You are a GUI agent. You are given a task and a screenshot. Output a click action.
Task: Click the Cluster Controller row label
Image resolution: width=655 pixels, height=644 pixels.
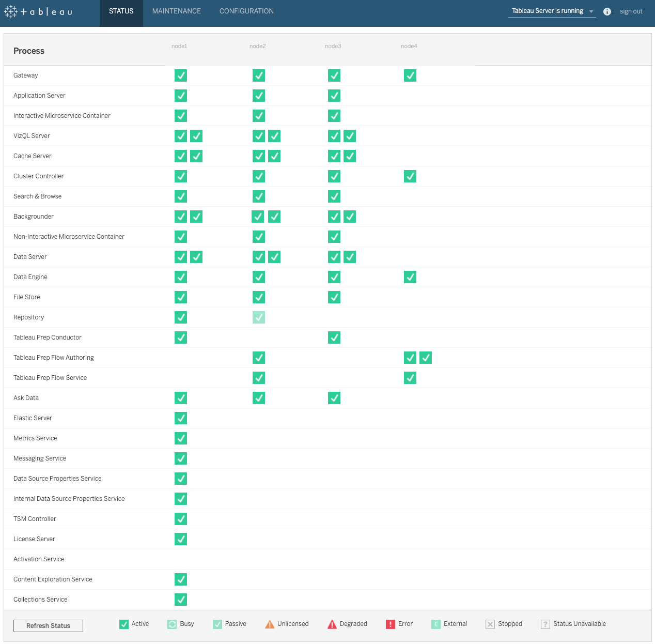[39, 176]
